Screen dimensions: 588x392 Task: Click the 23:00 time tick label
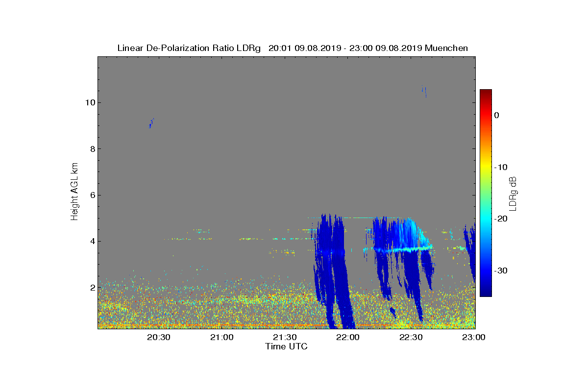473,338
